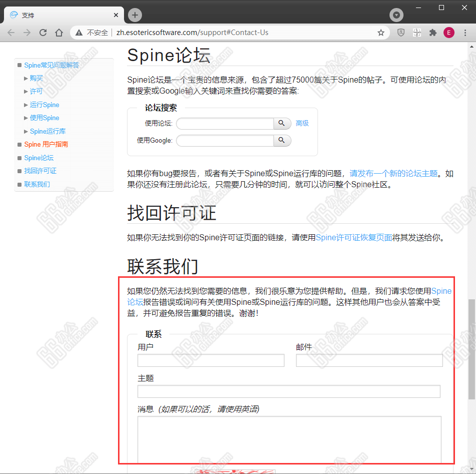The width and height of the screenshot is (476, 474).
Task: Jump to Spine论坛 from the sidebar
Action: click(39, 158)
